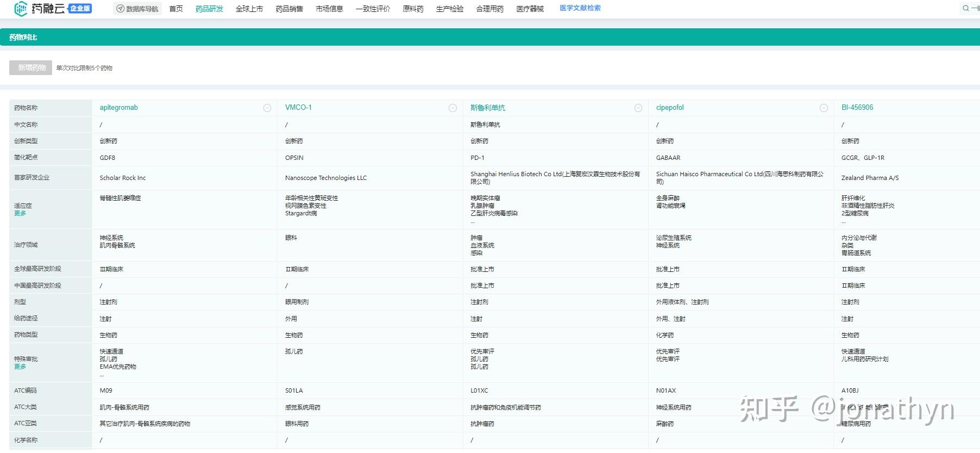
Task: Click Nanoscope Technologies LLC cell
Action: point(326,178)
